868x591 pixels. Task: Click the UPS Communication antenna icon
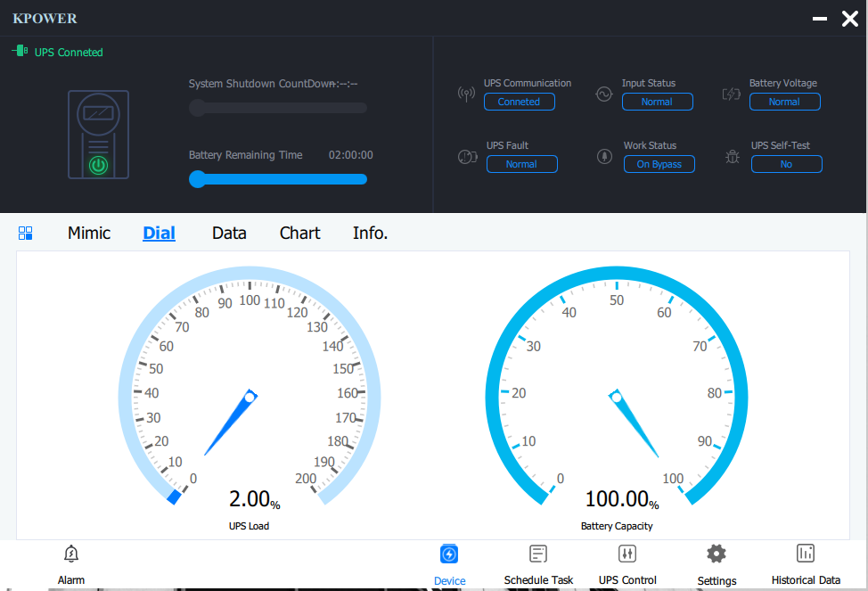coord(466,94)
